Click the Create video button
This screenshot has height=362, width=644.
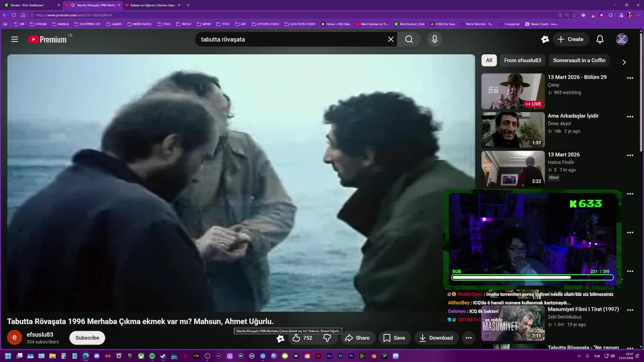click(571, 39)
